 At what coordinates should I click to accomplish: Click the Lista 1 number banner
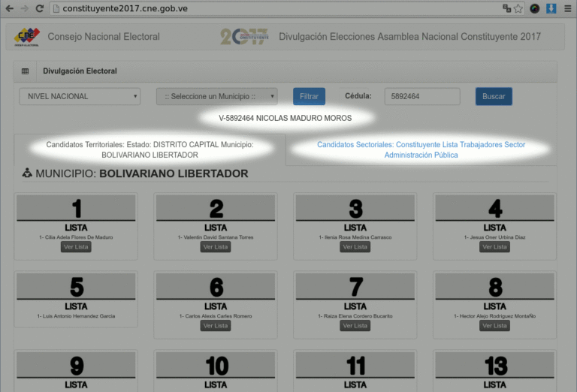76,208
